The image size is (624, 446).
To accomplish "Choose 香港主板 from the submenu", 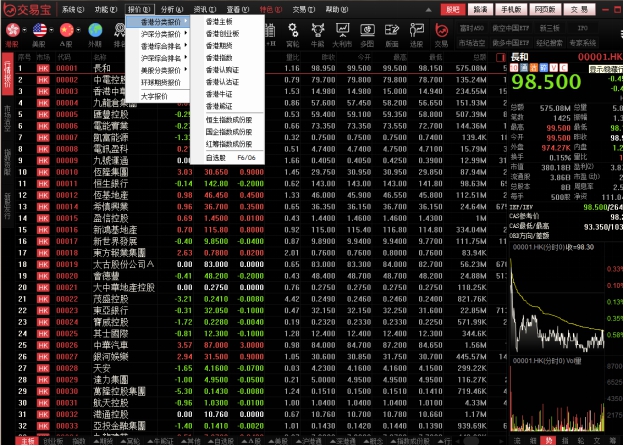I will (219, 20).
